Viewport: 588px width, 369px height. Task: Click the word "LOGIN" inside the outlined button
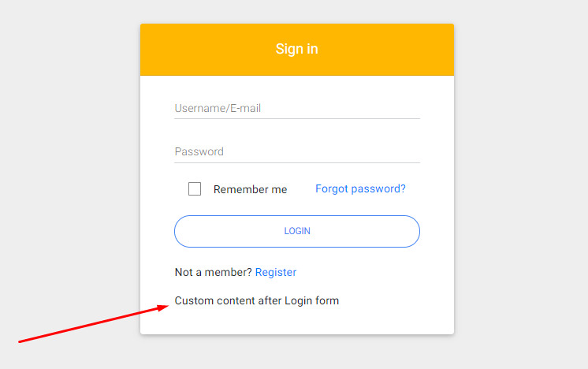[x=297, y=231]
